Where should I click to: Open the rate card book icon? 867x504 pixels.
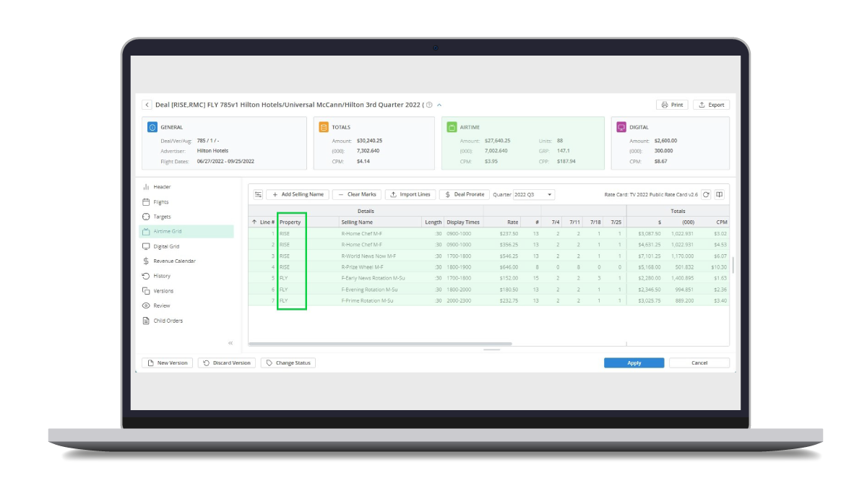click(x=720, y=194)
